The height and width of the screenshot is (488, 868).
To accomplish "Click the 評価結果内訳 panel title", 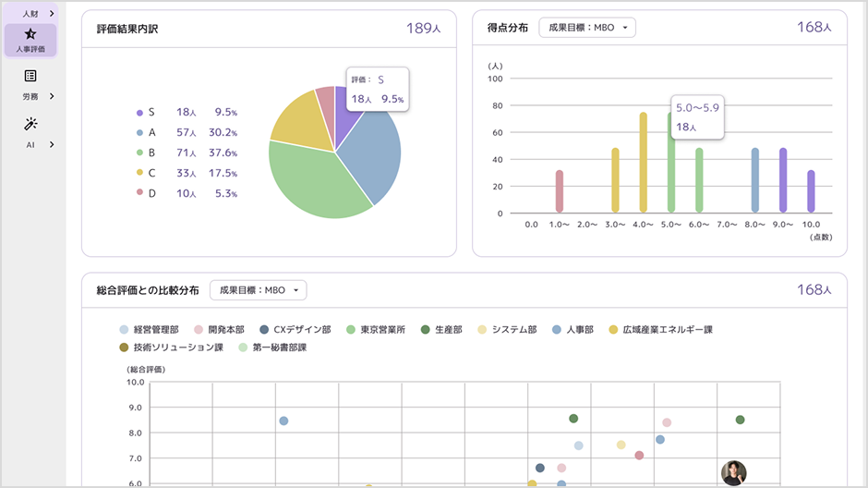I will pos(127,29).
